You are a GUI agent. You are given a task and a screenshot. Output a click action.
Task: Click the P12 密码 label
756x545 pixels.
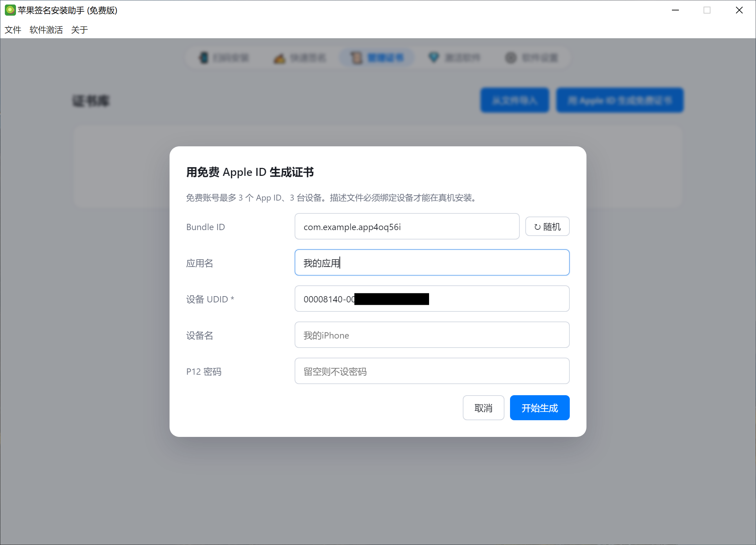(x=204, y=372)
